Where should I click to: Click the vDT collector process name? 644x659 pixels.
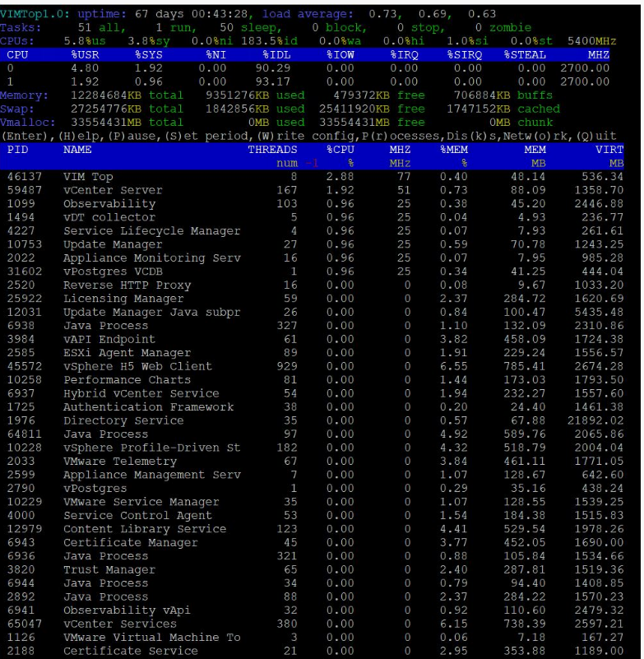point(109,217)
